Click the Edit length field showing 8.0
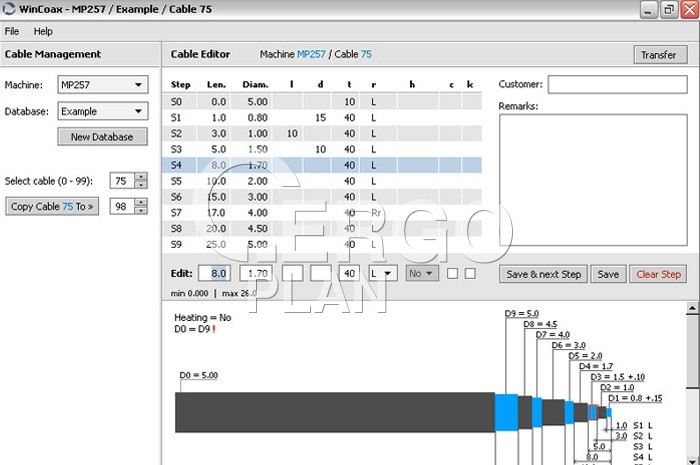 [x=215, y=274]
